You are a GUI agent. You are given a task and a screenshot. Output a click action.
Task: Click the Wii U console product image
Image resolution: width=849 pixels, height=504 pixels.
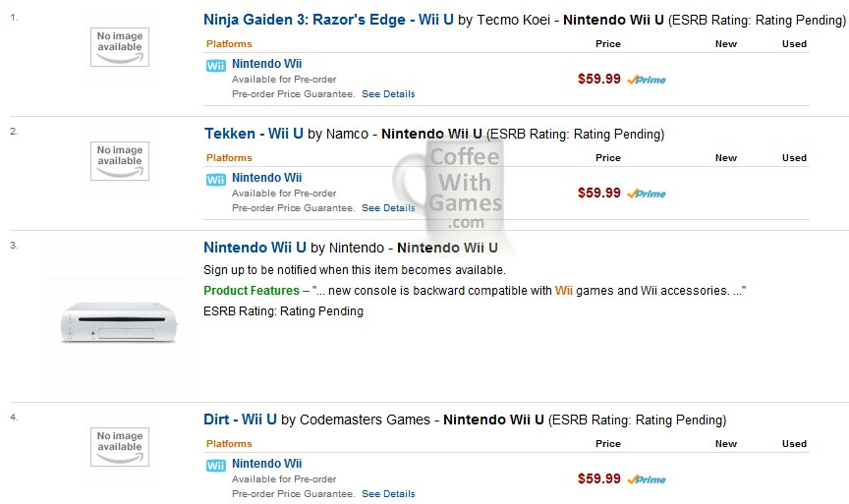[x=119, y=320]
